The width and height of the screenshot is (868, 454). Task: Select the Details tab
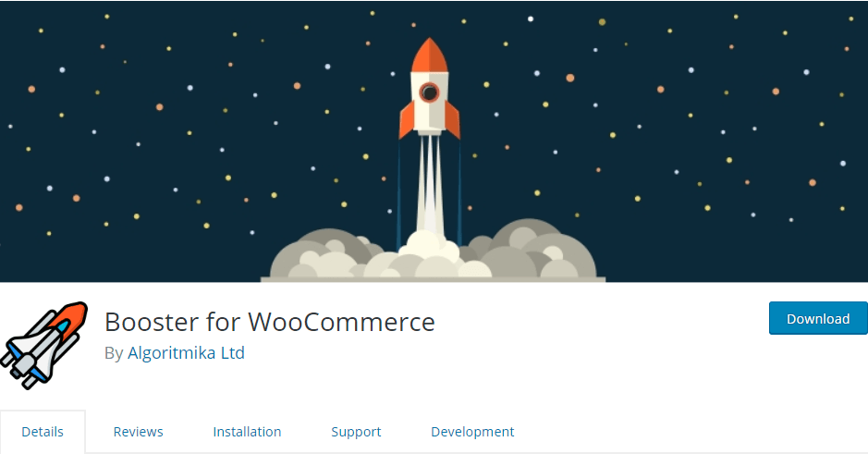[x=43, y=432]
